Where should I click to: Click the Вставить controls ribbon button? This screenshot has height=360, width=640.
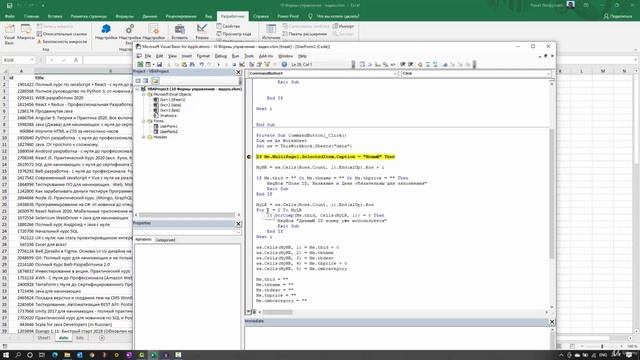pos(180,32)
